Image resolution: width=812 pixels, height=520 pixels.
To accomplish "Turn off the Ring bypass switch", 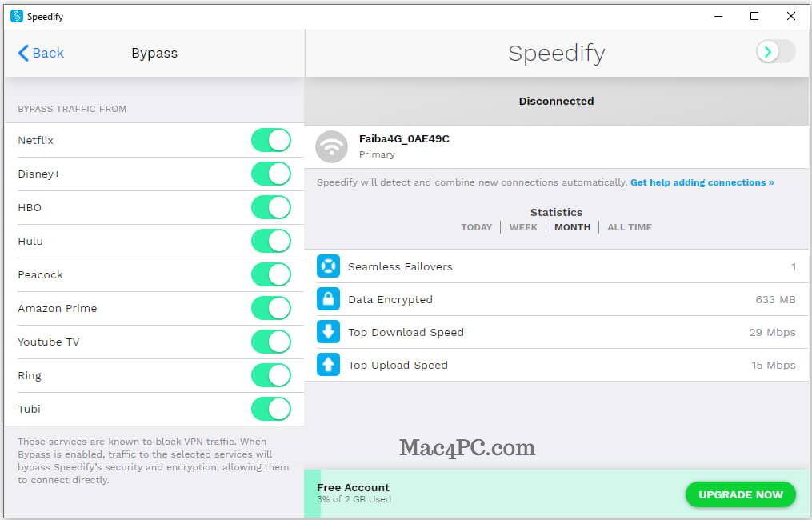I will tap(271, 375).
